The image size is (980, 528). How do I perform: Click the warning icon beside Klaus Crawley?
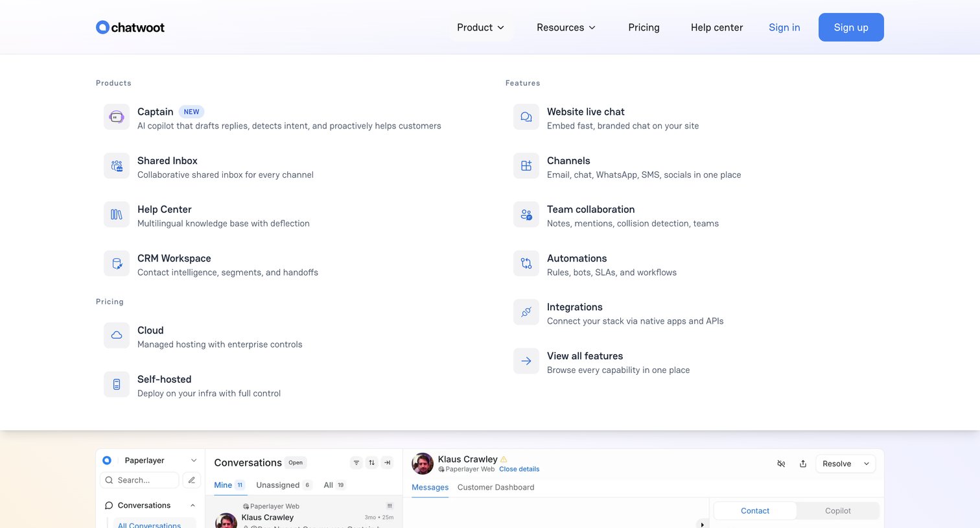[x=504, y=459]
